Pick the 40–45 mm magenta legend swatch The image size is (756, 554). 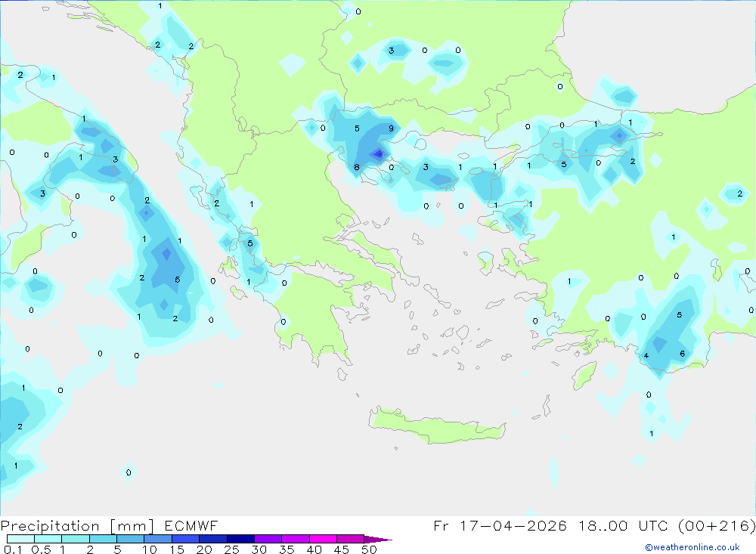323,539
